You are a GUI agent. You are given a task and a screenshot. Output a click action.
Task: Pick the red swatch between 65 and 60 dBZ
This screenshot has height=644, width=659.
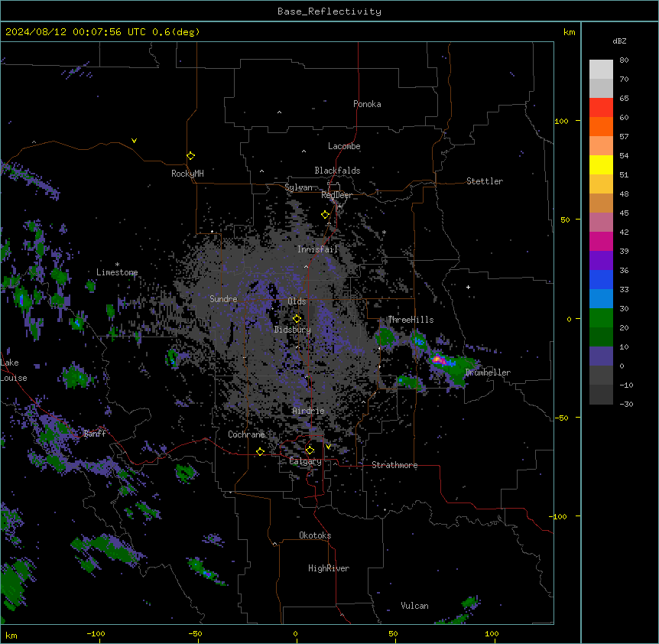point(601,108)
